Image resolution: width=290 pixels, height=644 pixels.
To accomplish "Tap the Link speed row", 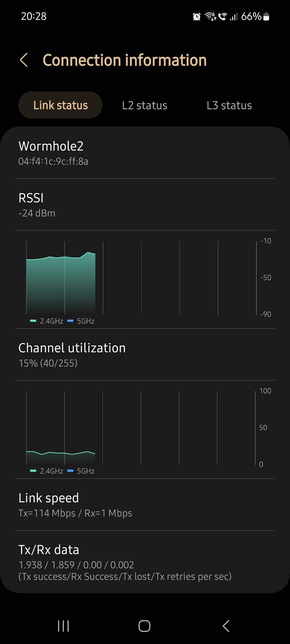I will coord(145,505).
